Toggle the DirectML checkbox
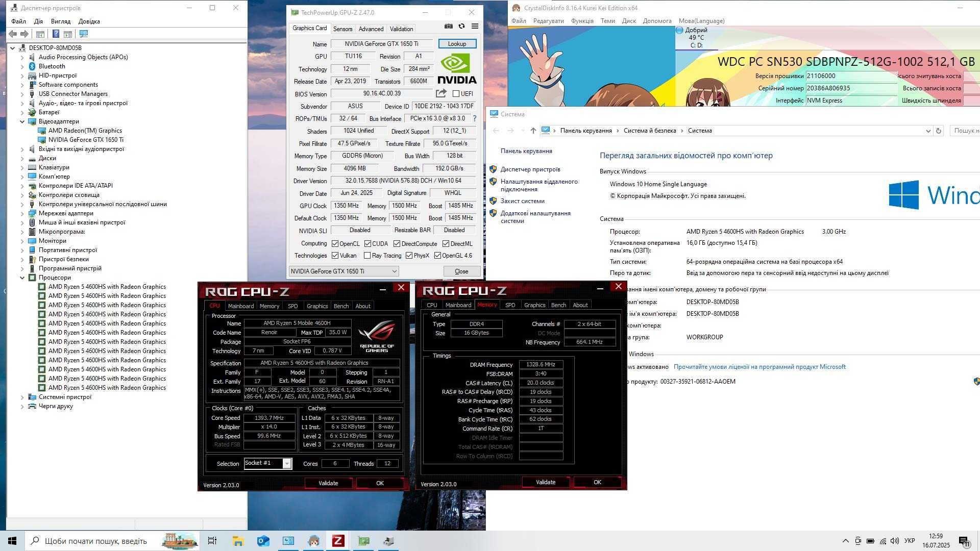 446,244
